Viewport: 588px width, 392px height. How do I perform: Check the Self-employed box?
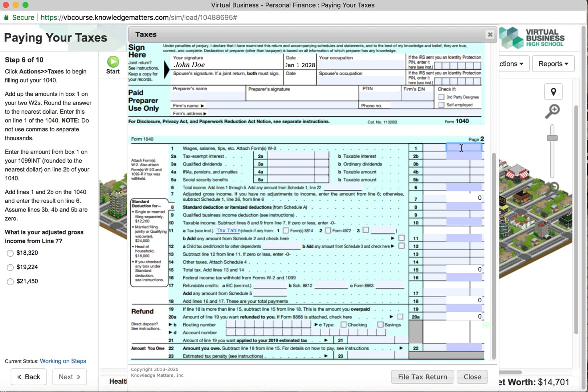tap(441, 105)
